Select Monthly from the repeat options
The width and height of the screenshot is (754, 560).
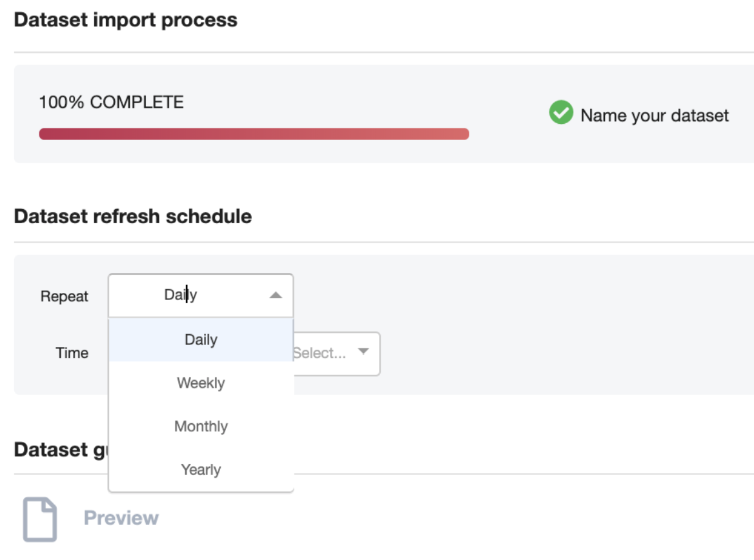tap(201, 426)
